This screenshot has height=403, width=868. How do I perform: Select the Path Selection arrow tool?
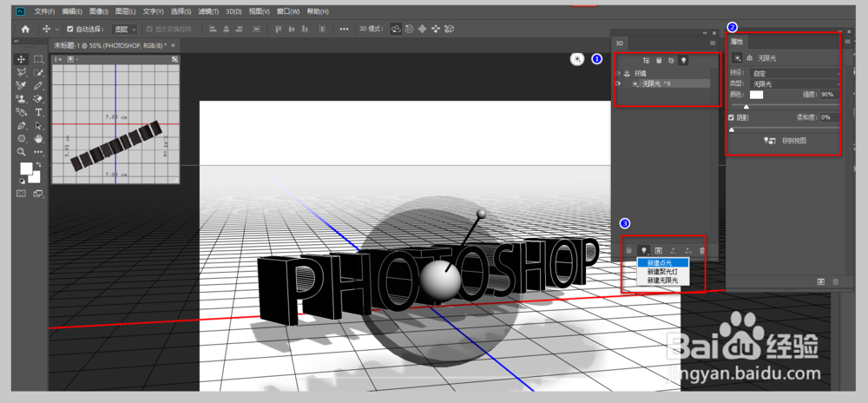pyautogui.click(x=38, y=126)
